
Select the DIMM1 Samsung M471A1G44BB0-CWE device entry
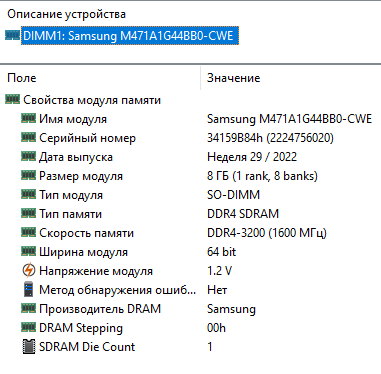(130, 35)
